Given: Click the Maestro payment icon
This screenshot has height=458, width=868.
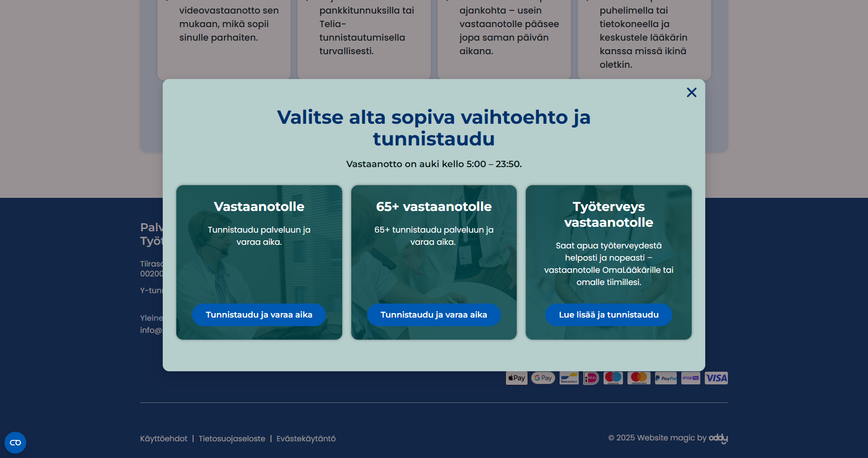Looking at the screenshot, I should tap(613, 378).
